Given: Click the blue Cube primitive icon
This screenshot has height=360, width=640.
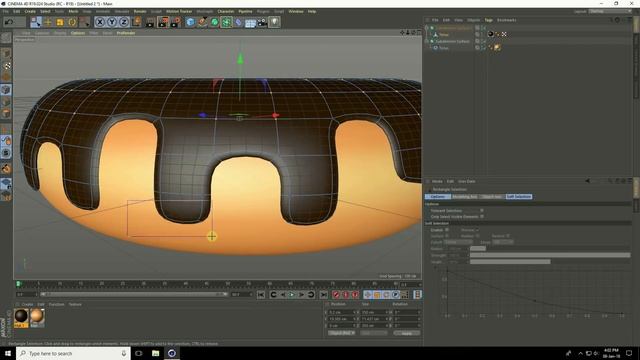Looking at the screenshot, I should coord(190,22).
